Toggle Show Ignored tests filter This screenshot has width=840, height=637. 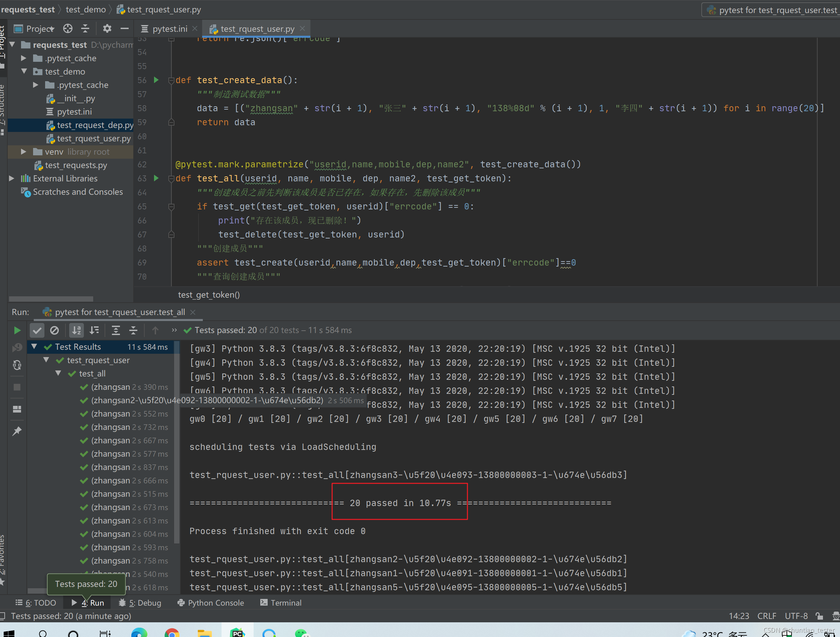click(x=55, y=330)
